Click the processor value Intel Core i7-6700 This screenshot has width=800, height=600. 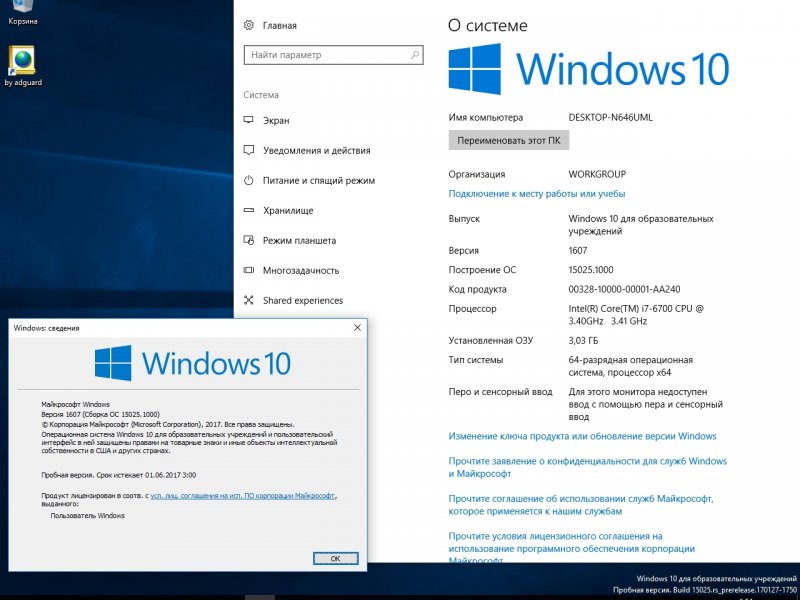click(x=636, y=315)
